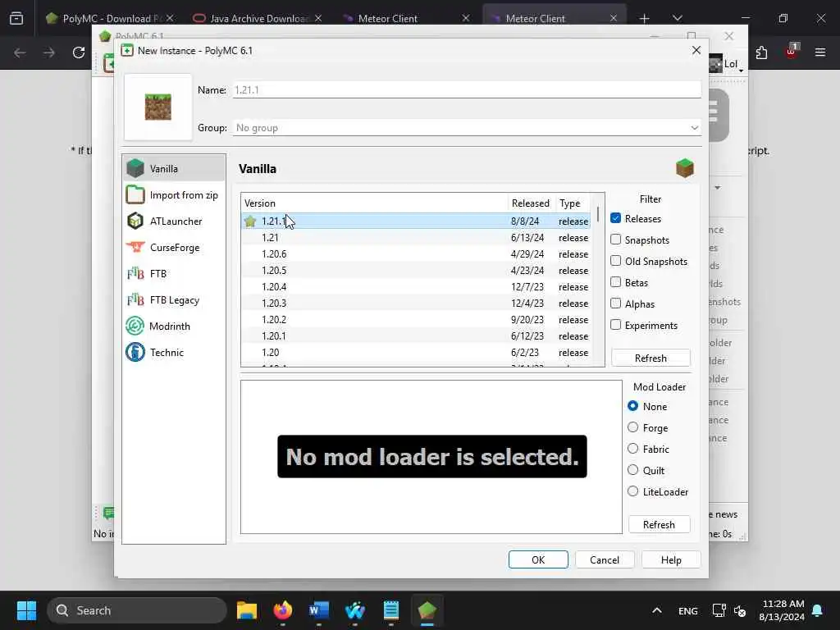The width and height of the screenshot is (840, 630).
Task: Open Import from zip option
Action: click(x=174, y=195)
